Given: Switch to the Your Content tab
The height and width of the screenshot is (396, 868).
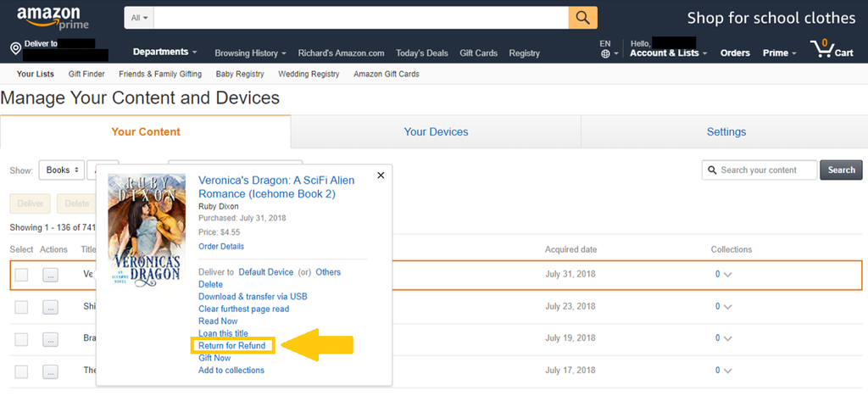Looking at the screenshot, I should [x=146, y=131].
